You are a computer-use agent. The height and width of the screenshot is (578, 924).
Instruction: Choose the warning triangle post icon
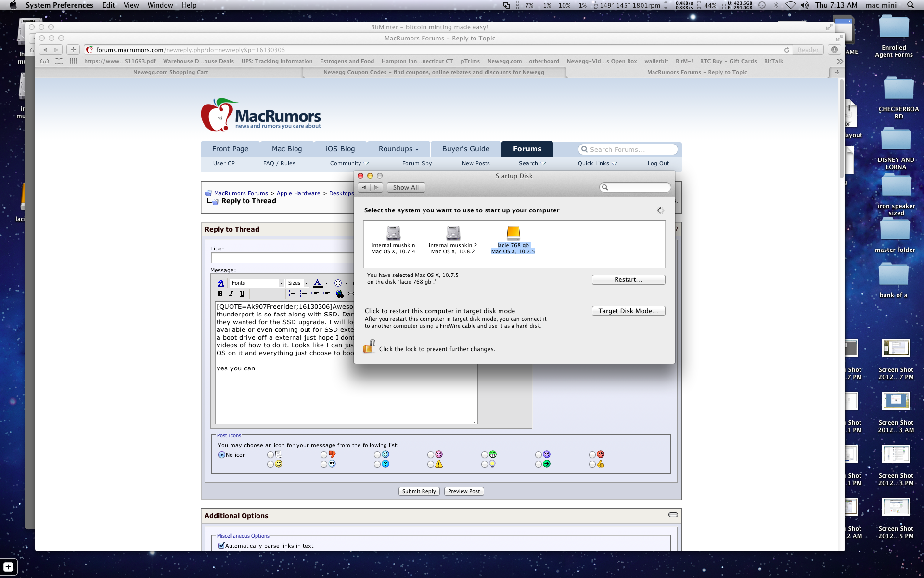tap(431, 464)
